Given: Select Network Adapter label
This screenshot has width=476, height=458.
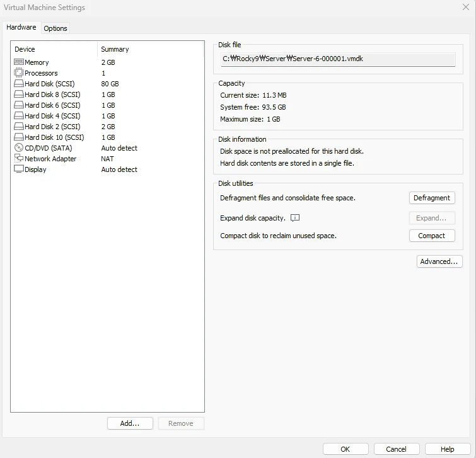Looking at the screenshot, I should pyautogui.click(x=50, y=159).
